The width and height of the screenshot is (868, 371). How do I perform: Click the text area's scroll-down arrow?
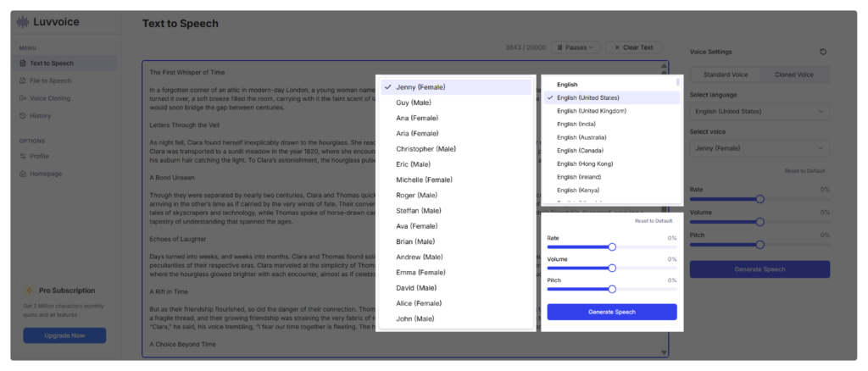point(664,352)
